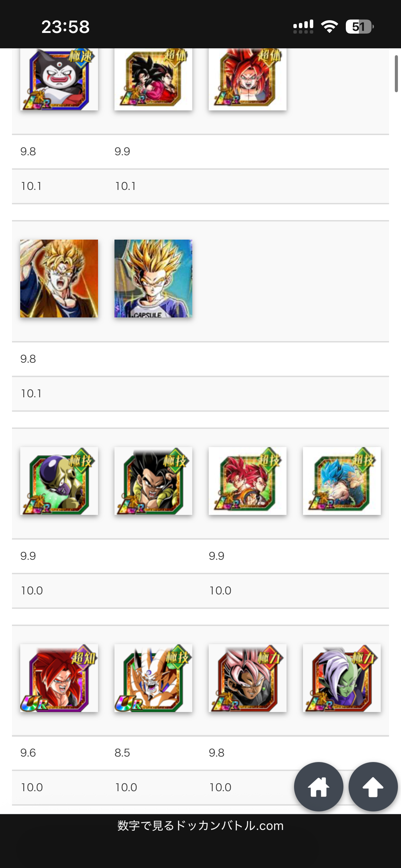Image resolution: width=401 pixels, height=868 pixels.
Task: Open the Golden Frieza LR card
Action: pyautogui.click(x=59, y=481)
